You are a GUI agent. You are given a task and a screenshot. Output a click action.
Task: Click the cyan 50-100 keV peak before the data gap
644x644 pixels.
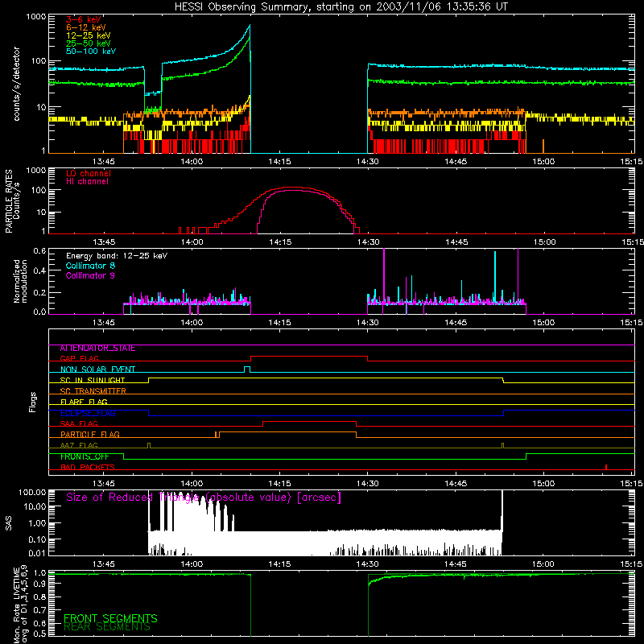point(250,26)
